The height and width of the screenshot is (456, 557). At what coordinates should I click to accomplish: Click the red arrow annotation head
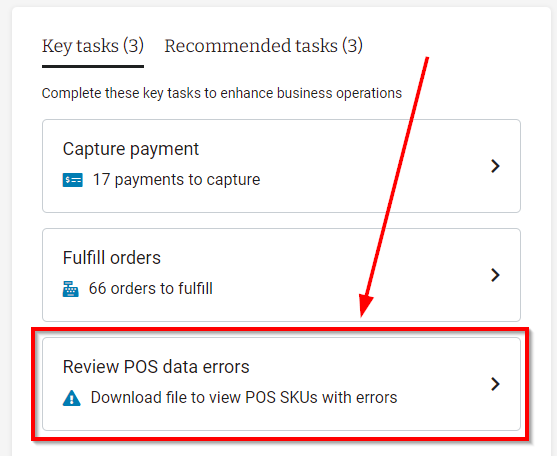[x=365, y=306]
